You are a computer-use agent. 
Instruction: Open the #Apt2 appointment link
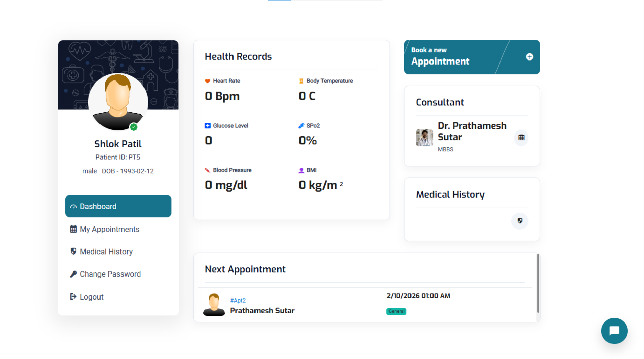point(238,301)
